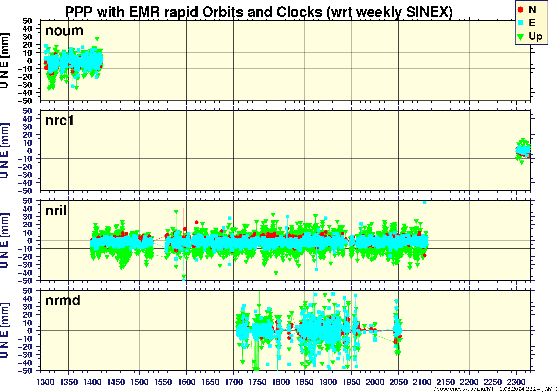Click the 'U N E [mm]' axis label of noum panel
Image resolution: width=557 pixels, height=392 pixels.
coord(4,61)
